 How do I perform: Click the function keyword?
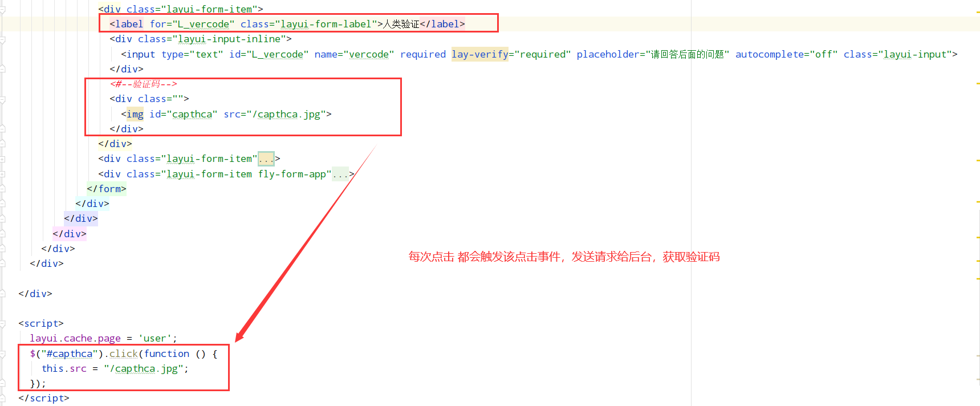pos(166,354)
